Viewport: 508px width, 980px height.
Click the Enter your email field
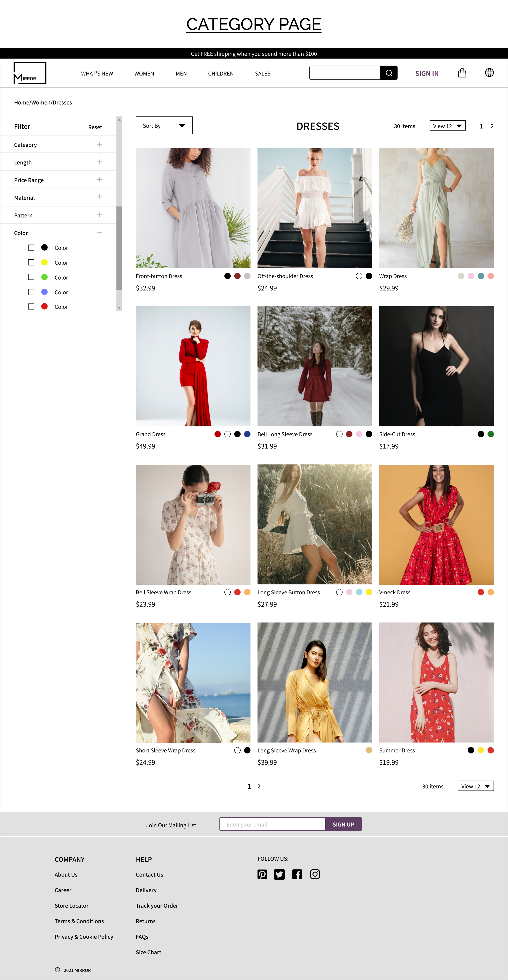(272, 824)
